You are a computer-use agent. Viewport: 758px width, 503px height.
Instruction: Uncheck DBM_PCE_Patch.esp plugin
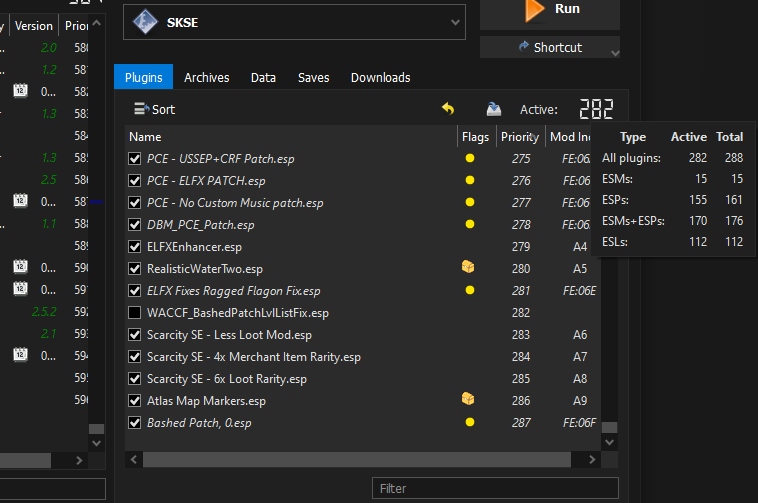(134, 225)
